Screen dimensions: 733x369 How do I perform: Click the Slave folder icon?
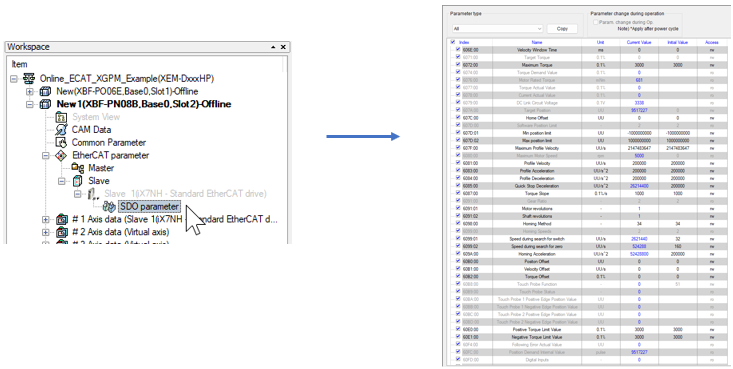[x=78, y=181]
